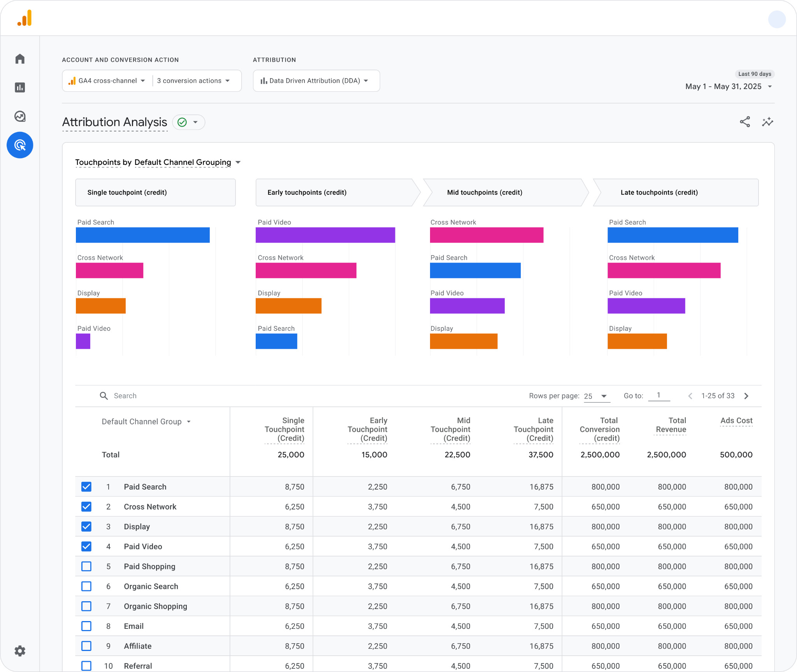Click the share report icon

[745, 122]
